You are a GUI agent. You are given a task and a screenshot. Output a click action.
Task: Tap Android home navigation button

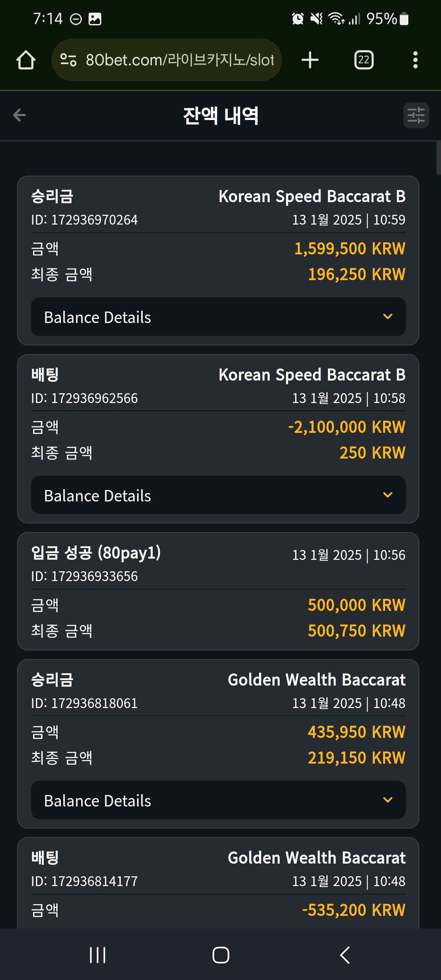(220, 955)
